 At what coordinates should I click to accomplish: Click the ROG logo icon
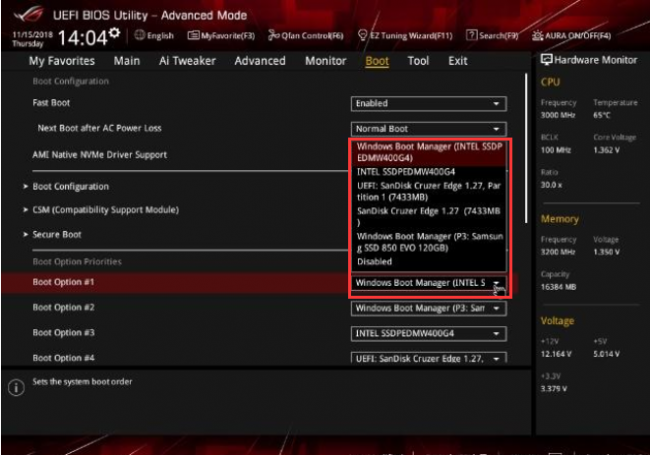click(28, 14)
